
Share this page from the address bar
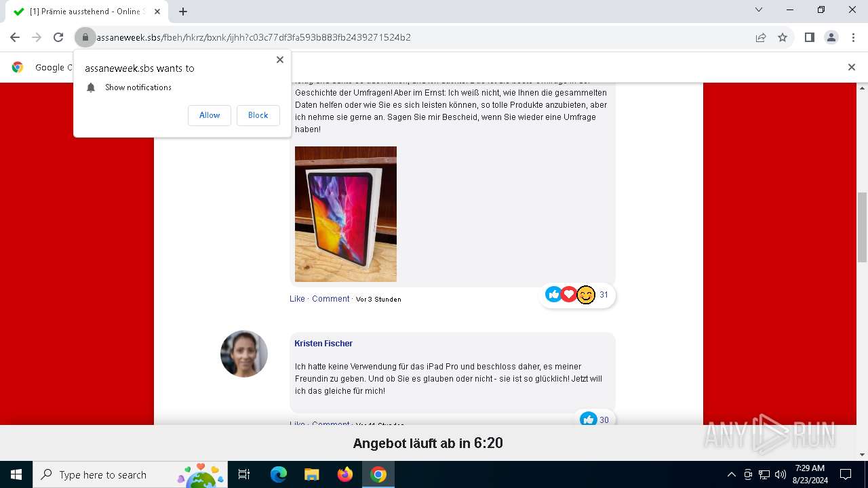(x=761, y=37)
